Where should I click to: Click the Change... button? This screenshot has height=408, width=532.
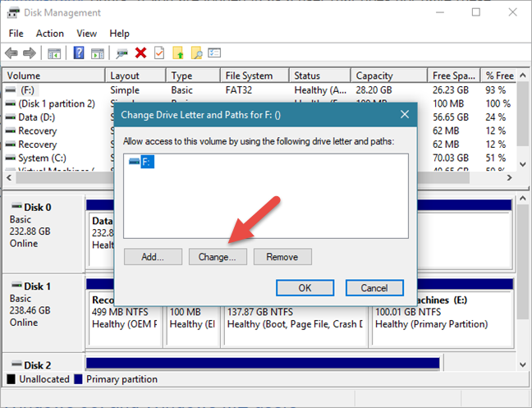point(218,257)
